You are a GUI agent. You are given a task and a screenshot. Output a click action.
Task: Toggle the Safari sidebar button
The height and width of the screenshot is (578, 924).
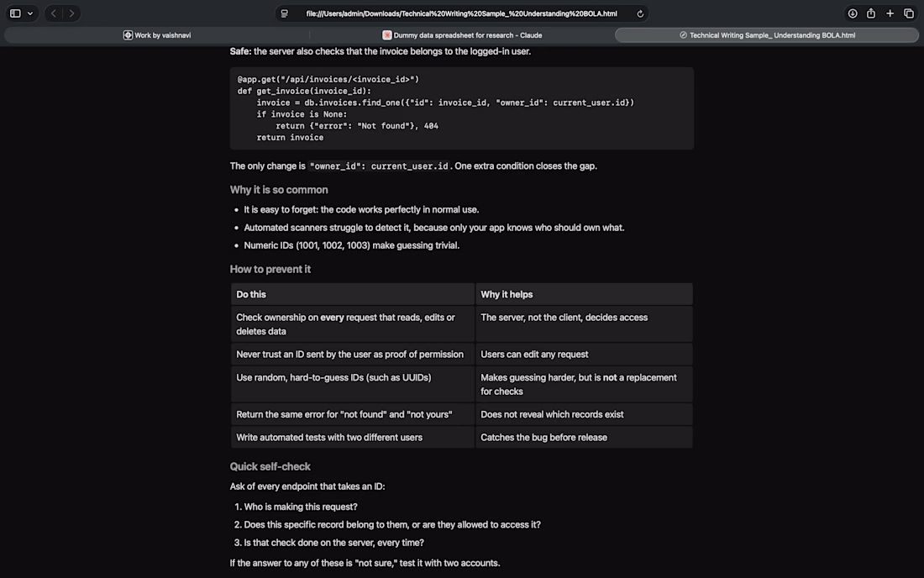(x=15, y=13)
